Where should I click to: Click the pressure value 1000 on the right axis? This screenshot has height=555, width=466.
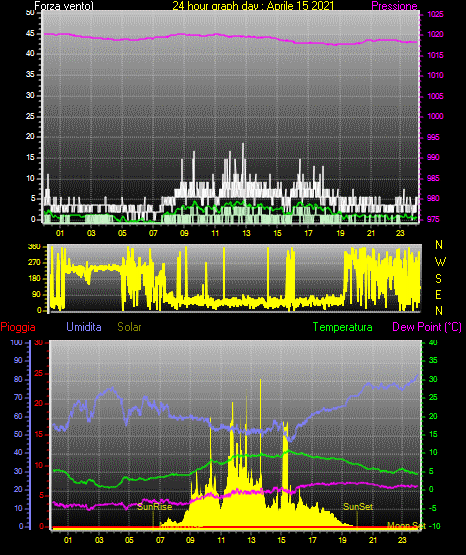[435, 116]
